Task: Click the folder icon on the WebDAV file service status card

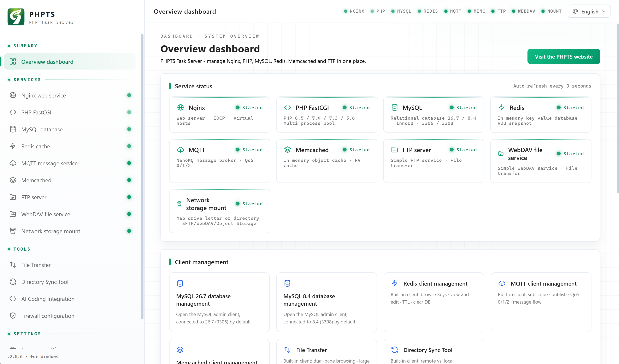Action: [x=501, y=154]
